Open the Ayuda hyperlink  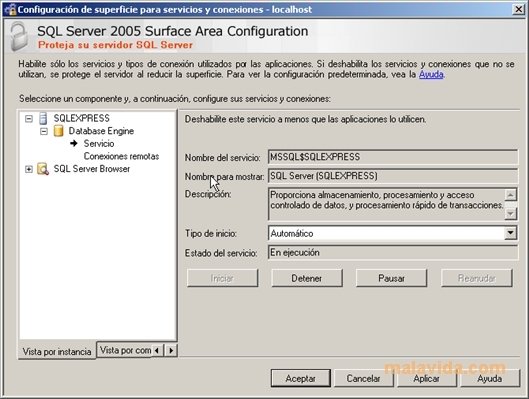click(431, 74)
